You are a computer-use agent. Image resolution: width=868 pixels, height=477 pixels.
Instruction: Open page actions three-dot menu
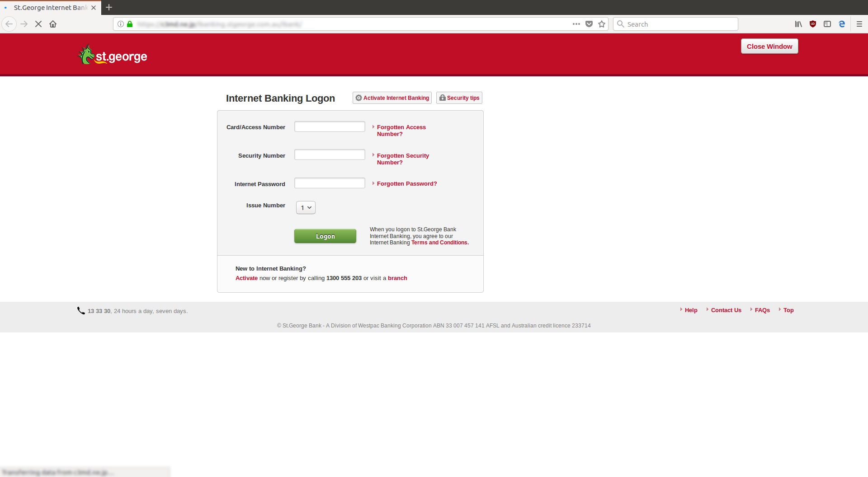[x=576, y=24]
